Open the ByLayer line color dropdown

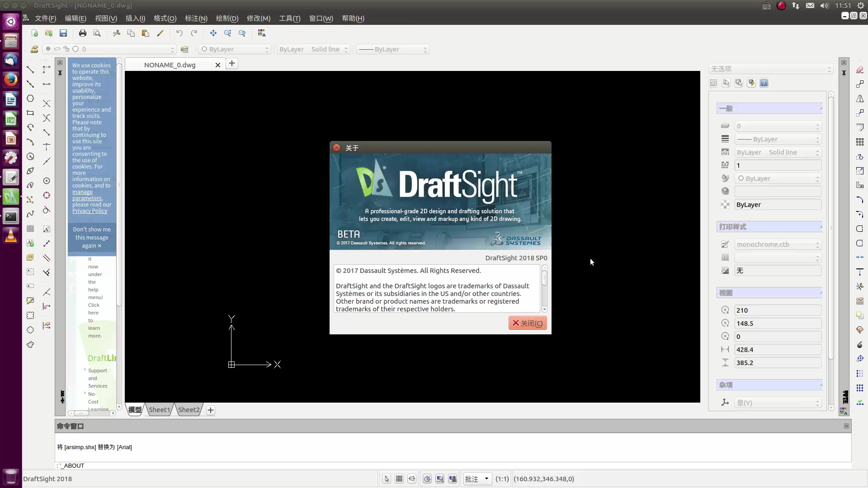pos(235,49)
